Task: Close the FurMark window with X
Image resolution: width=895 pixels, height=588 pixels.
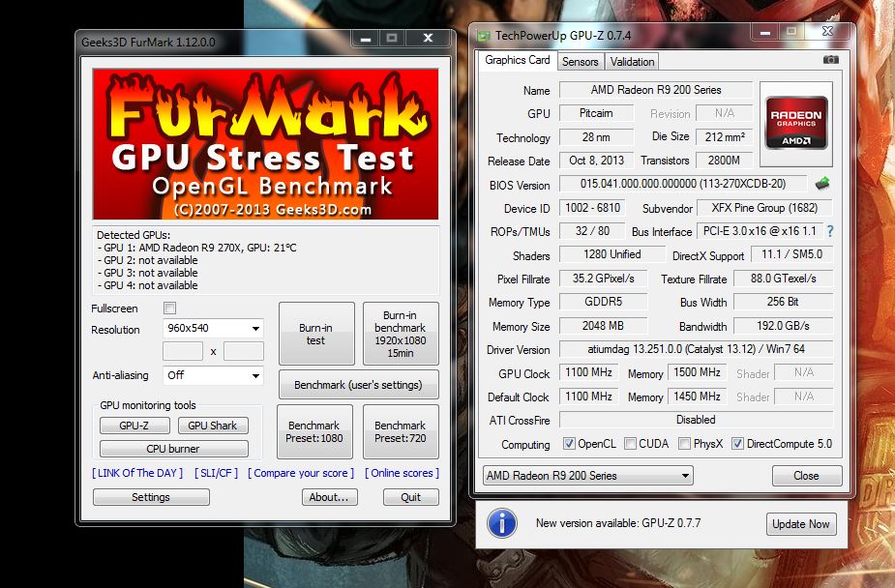Action: pyautogui.click(x=428, y=39)
